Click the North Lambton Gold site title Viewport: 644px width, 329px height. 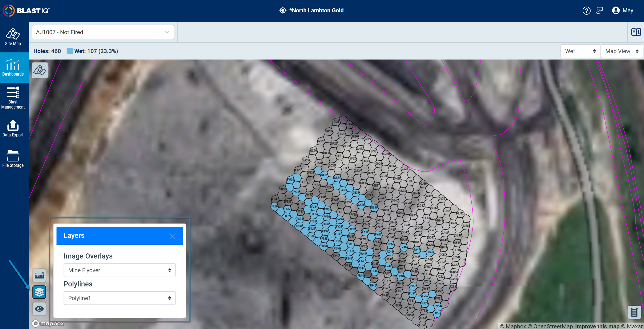(x=316, y=11)
